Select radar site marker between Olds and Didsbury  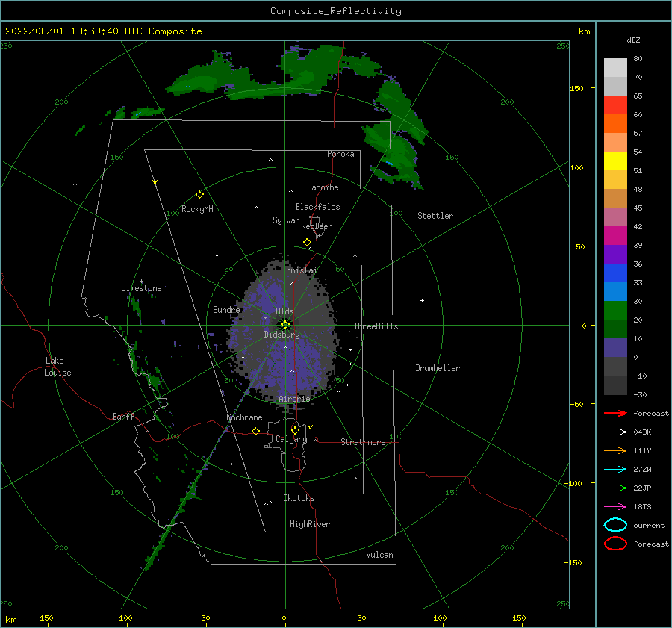(285, 325)
